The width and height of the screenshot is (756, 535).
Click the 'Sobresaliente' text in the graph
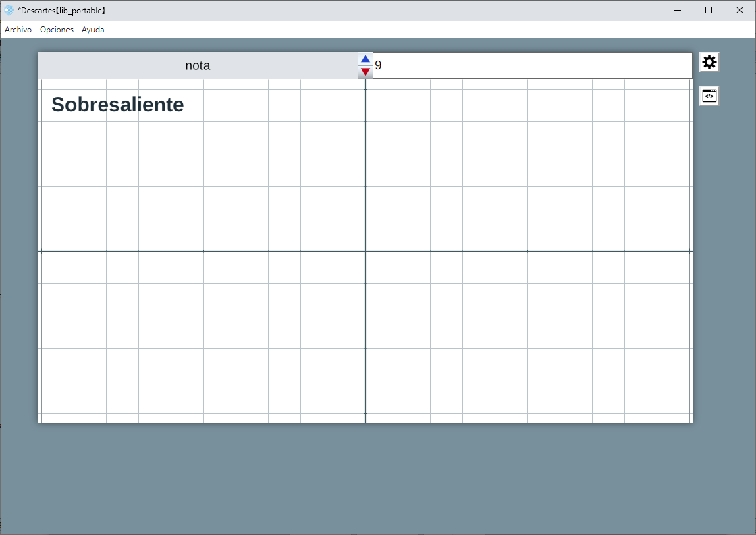point(117,105)
